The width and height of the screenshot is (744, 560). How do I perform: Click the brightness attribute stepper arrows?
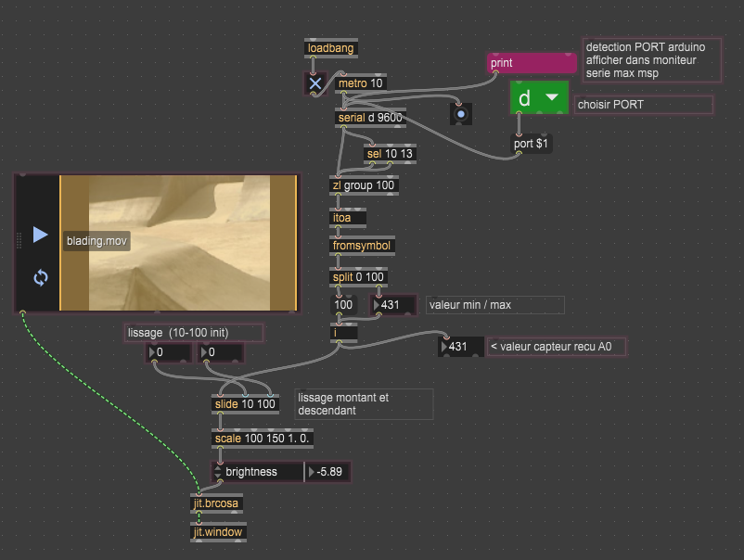[x=219, y=472]
